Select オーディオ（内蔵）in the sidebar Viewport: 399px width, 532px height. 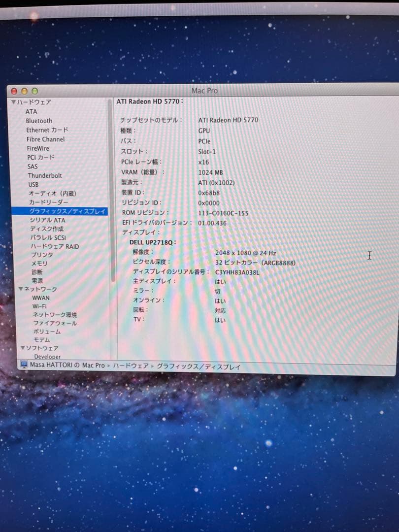[52, 193]
